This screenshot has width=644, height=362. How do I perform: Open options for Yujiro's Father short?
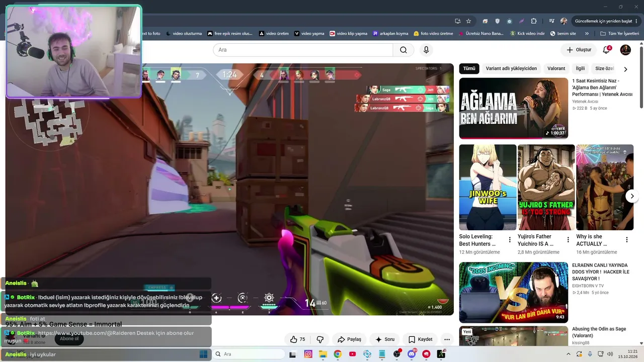click(x=568, y=240)
